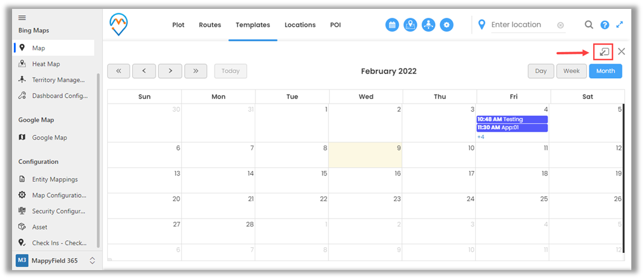Click the user hierarchy icon
The width and height of the screenshot is (644, 279).
pyautogui.click(x=429, y=25)
